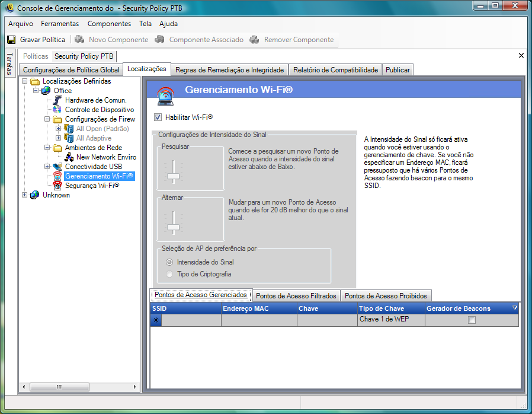Expand the Conectividade USB node
Viewport: 532px width, 414px height.
[47, 167]
